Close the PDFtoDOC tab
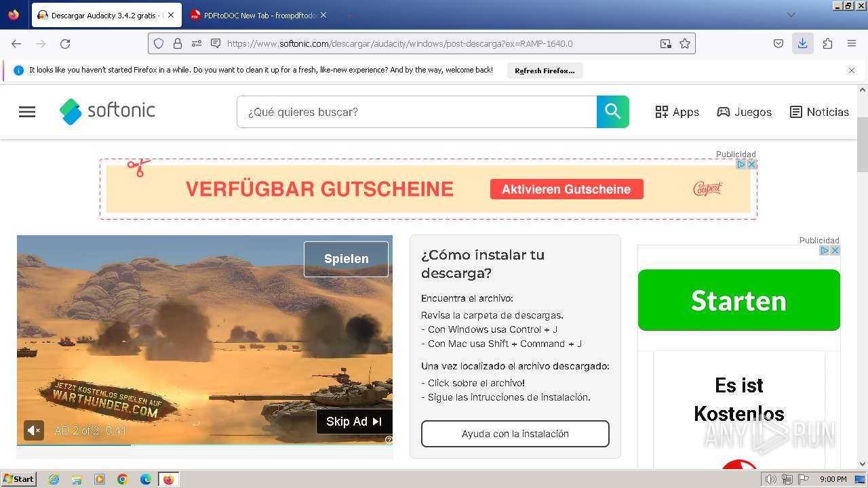Screen dimensions: 868x488 point(323,15)
